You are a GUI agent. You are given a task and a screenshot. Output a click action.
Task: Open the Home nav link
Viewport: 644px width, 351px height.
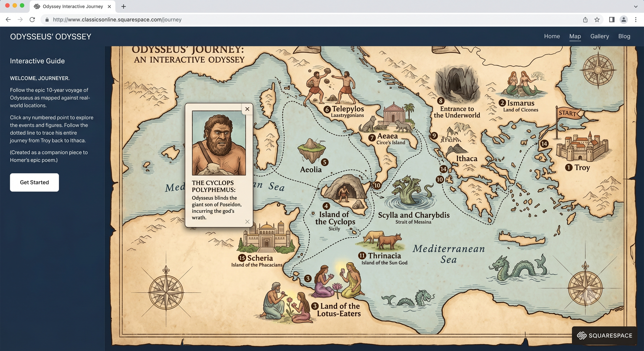552,36
